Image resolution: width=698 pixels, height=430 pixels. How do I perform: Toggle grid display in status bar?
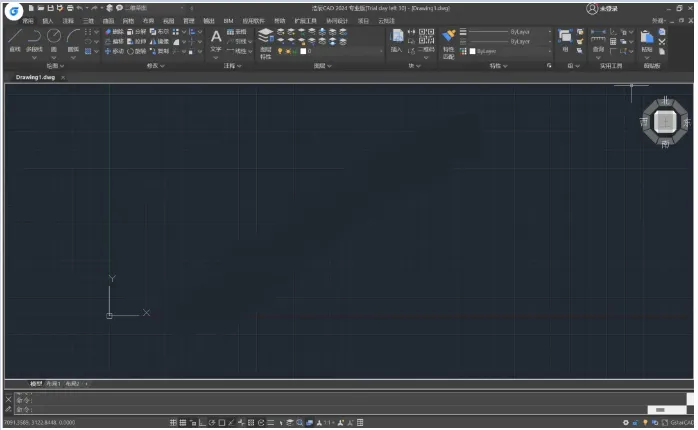click(x=183, y=422)
